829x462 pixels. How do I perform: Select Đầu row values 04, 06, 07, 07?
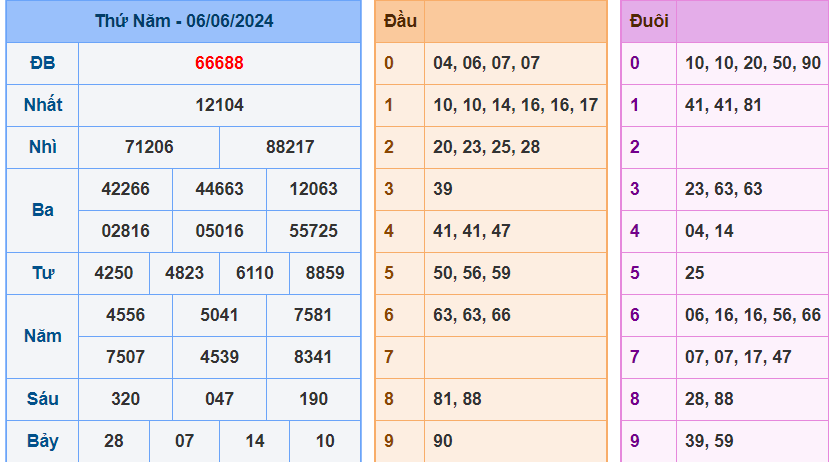(x=486, y=63)
